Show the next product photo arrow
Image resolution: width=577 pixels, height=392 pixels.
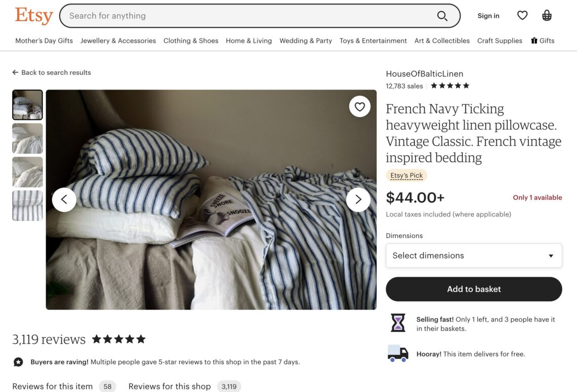click(358, 199)
